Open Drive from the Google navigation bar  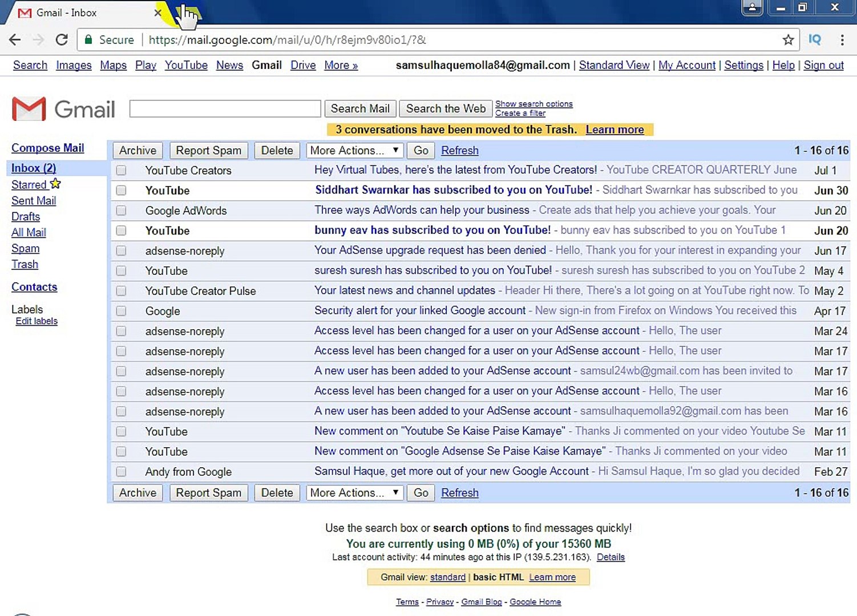click(303, 65)
